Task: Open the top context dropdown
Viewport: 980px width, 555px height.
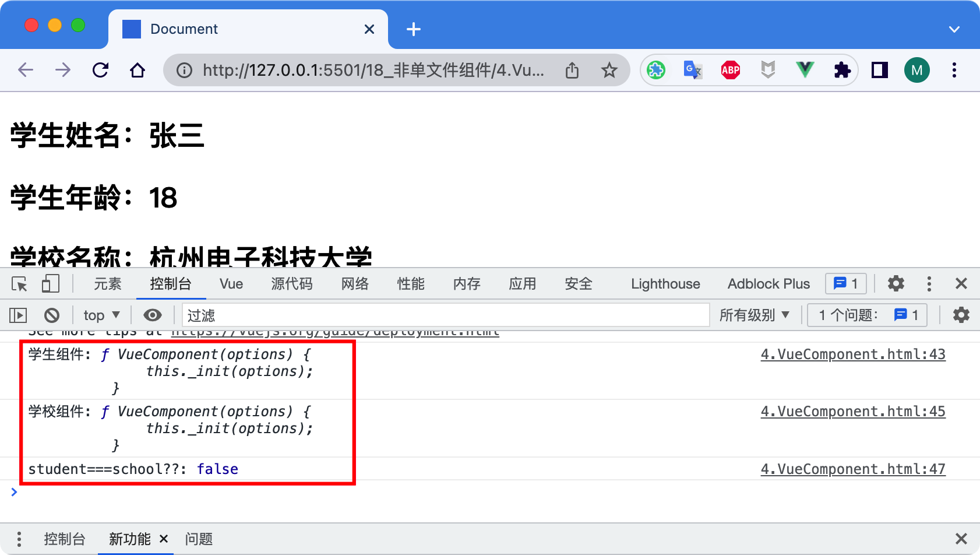Action: click(101, 315)
